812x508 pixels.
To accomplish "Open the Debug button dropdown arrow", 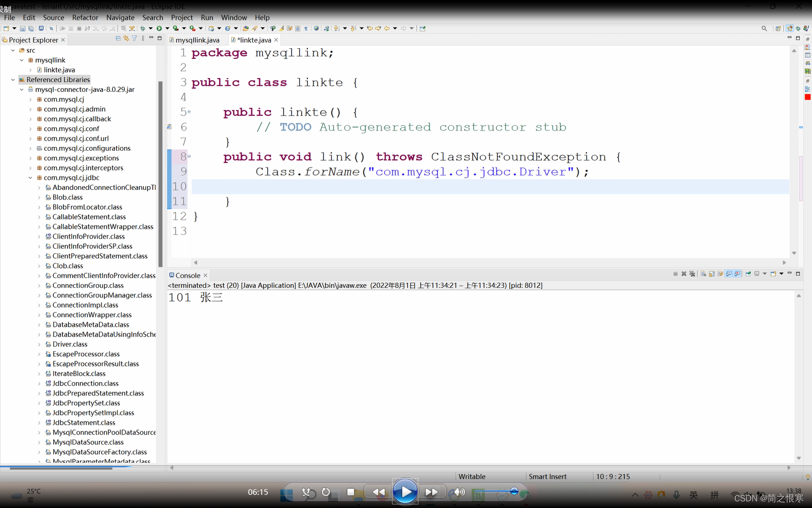I will click(151, 28).
